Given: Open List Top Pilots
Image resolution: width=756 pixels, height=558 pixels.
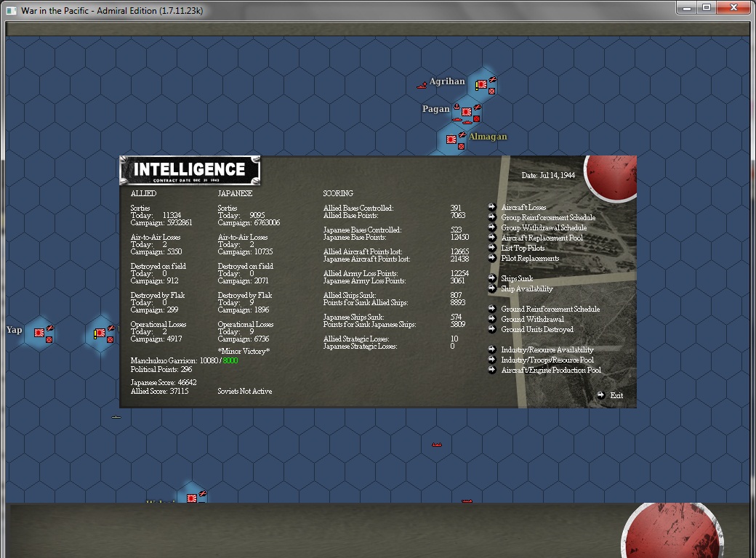Looking at the screenshot, I should click(523, 248).
